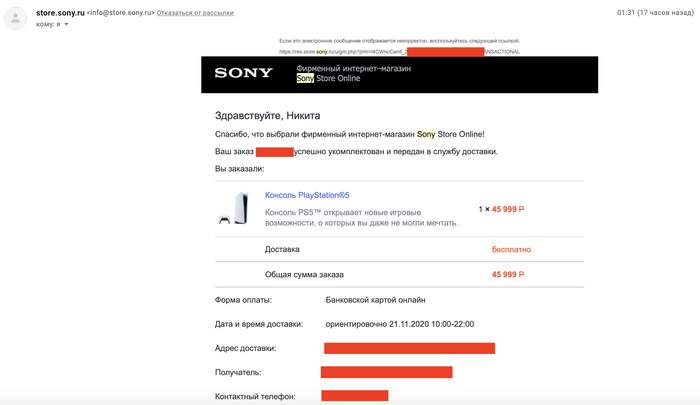The image size is (700, 405).
Task: Click the PlayStation 5 console thumbnail
Action: tap(233, 208)
